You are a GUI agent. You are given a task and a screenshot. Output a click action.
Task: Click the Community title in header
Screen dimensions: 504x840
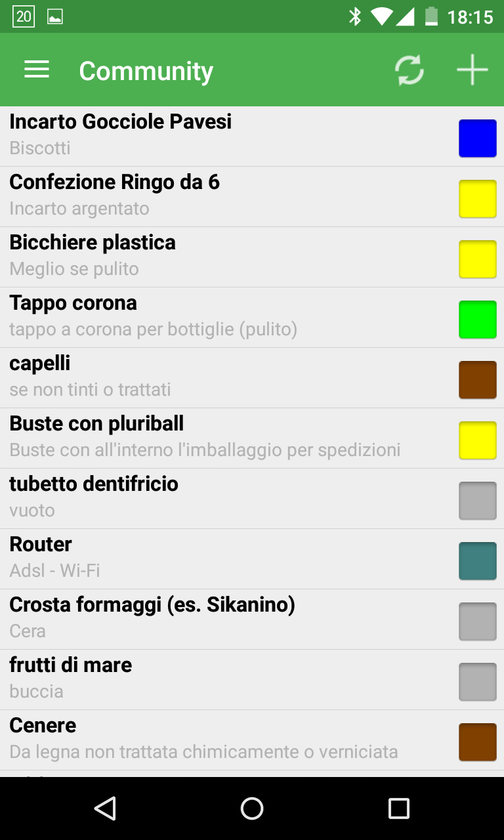click(x=146, y=71)
